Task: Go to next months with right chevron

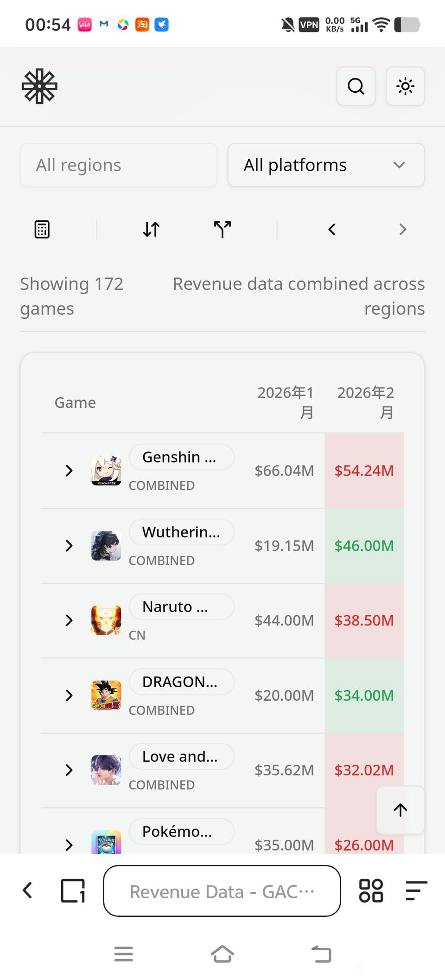Action: tap(402, 229)
